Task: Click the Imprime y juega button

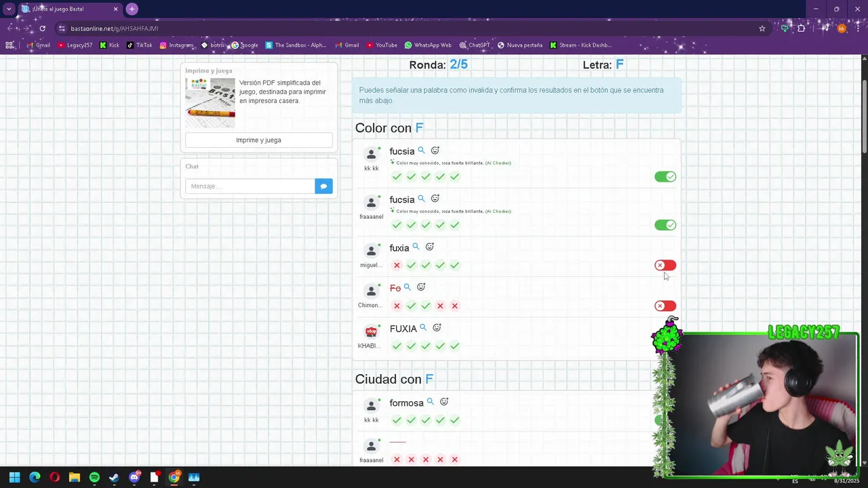Action: pos(258,140)
